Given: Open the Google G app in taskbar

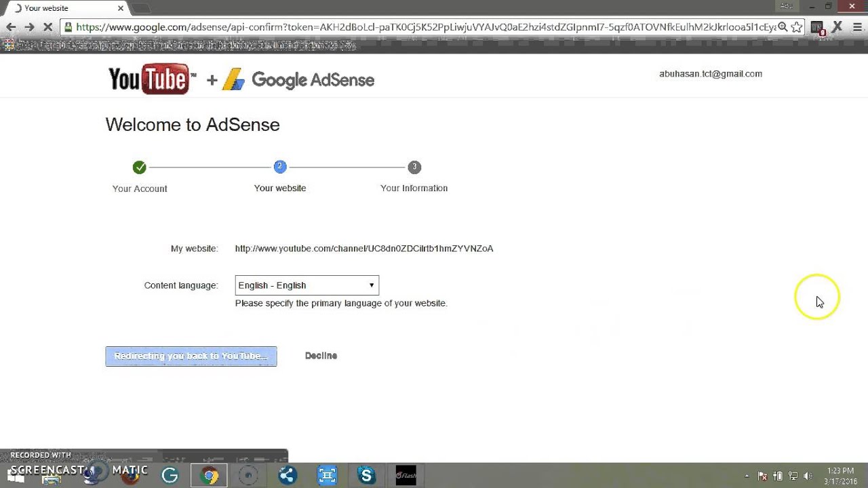Looking at the screenshot, I should pyautogui.click(x=170, y=475).
